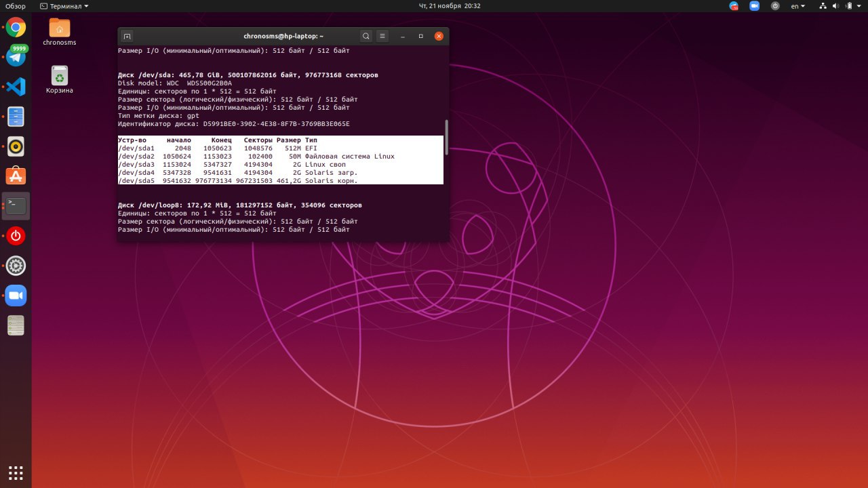Screen dimensions: 868x488
Task: Open wired network status icon
Action: point(823,5)
